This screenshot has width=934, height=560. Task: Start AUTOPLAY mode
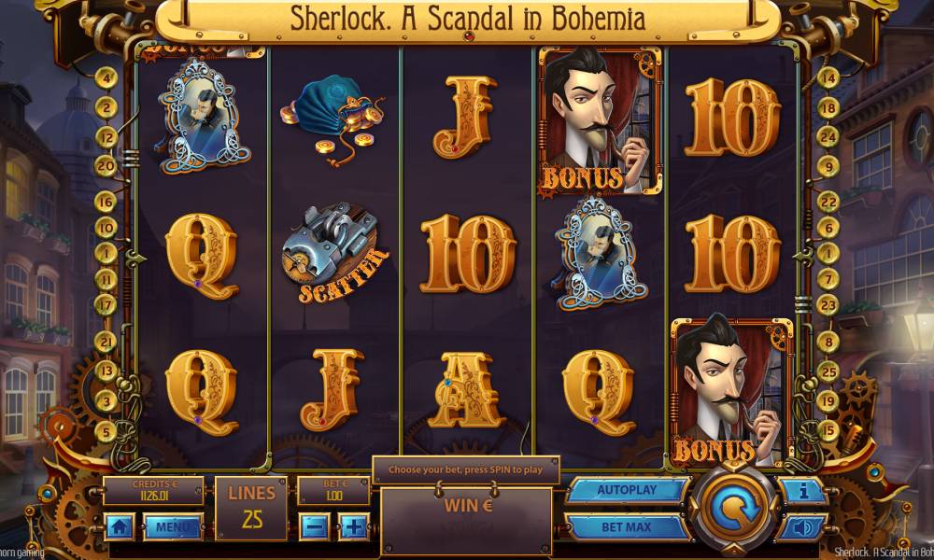[x=627, y=490]
